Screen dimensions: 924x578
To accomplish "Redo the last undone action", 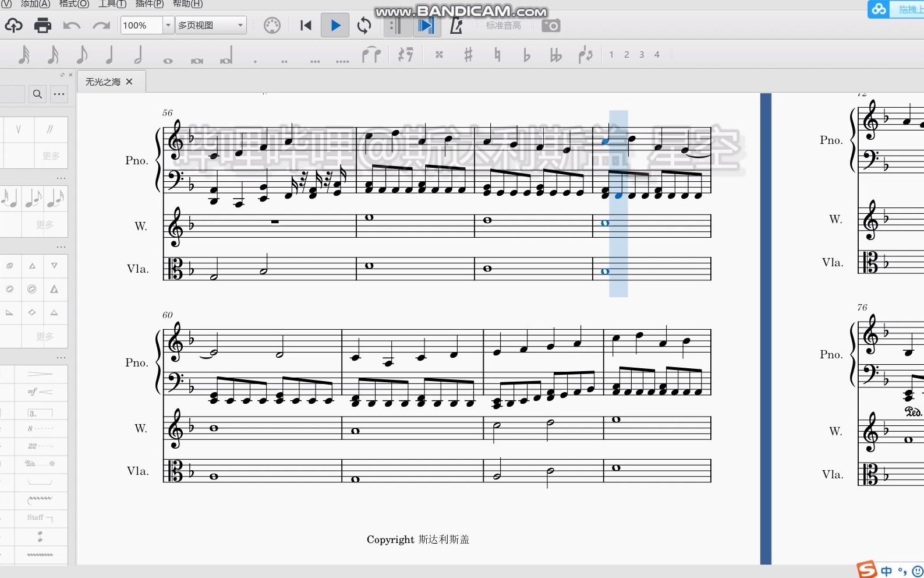I will click(101, 26).
